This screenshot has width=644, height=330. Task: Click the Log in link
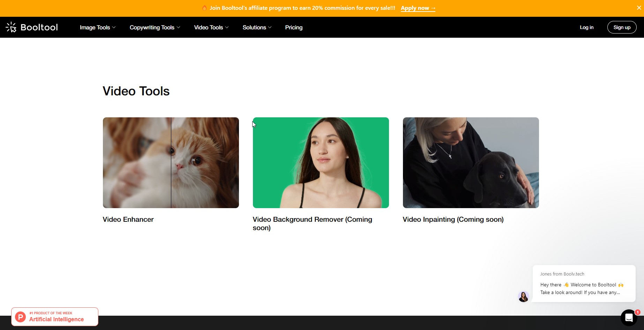pos(586,27)
